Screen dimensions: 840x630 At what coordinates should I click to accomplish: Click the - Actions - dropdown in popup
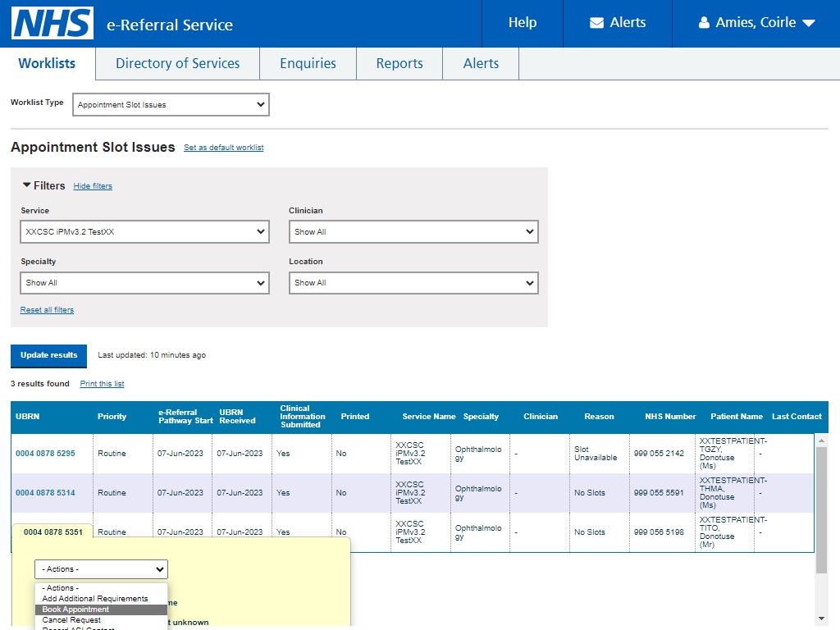click(101, 569)
